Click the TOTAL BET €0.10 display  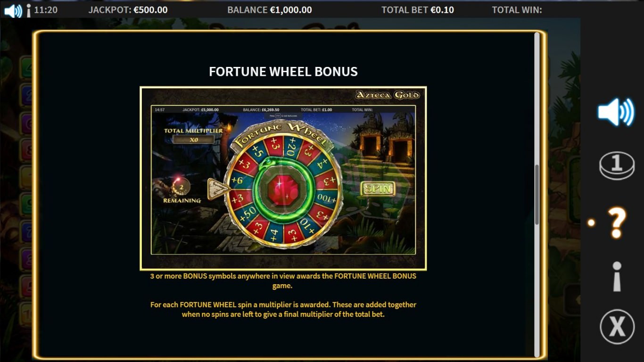coord(418,10)
